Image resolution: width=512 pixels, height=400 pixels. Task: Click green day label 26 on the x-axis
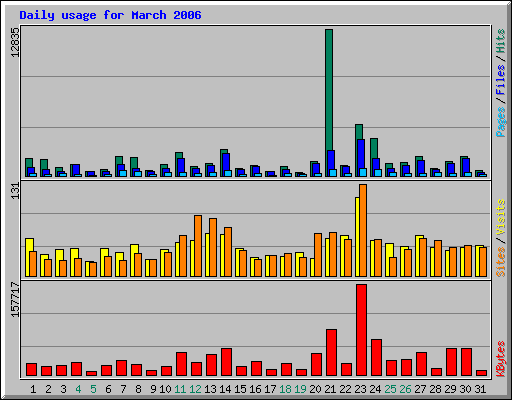click(x=405, y=389)
